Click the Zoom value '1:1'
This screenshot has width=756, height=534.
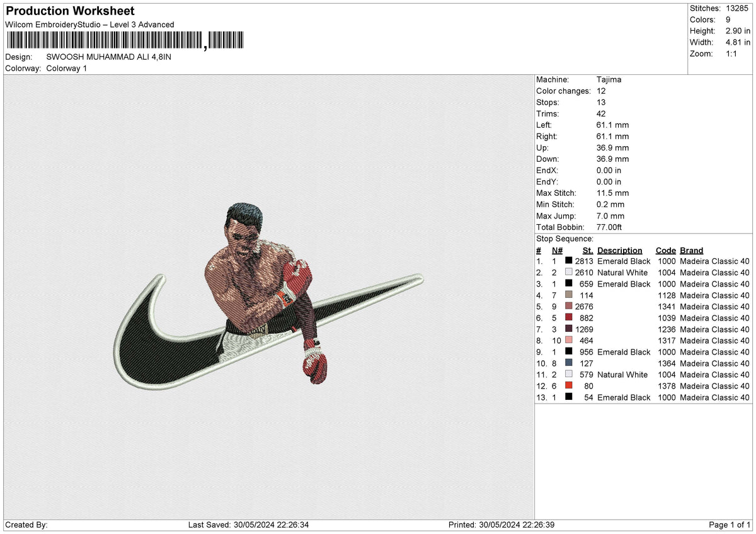click(733, 54)
